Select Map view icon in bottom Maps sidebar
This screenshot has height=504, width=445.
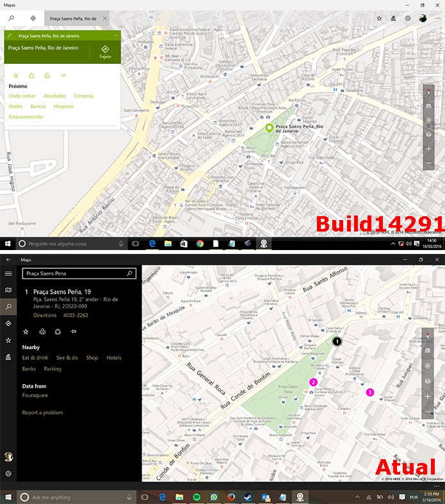[8, 290]
